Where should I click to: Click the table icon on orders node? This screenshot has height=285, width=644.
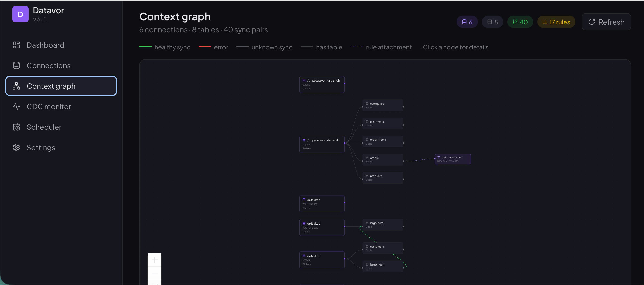tap(367, 158)
